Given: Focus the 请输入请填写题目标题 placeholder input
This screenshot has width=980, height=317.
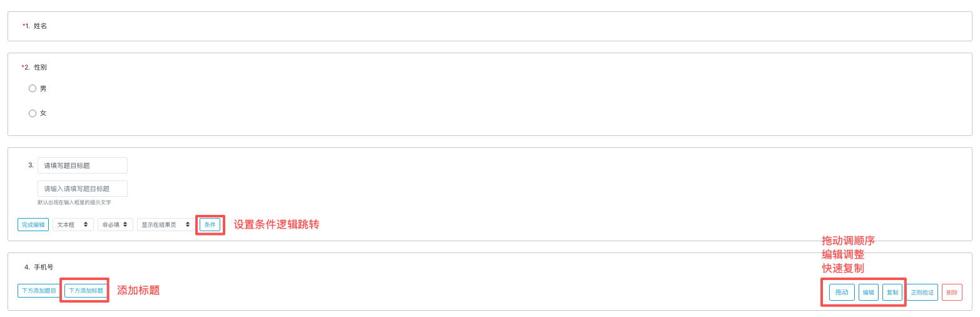Looking at the screenshot, I should click(82, 189).
